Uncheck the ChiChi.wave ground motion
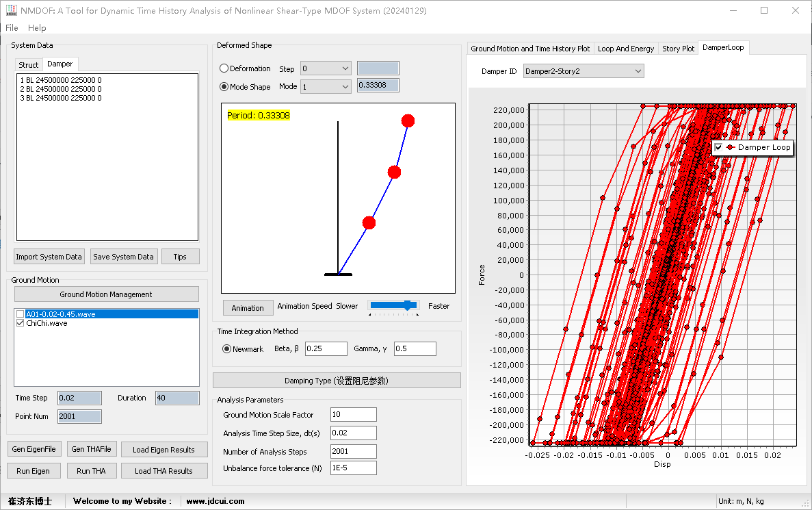812x510 pixels. (21, 323)
